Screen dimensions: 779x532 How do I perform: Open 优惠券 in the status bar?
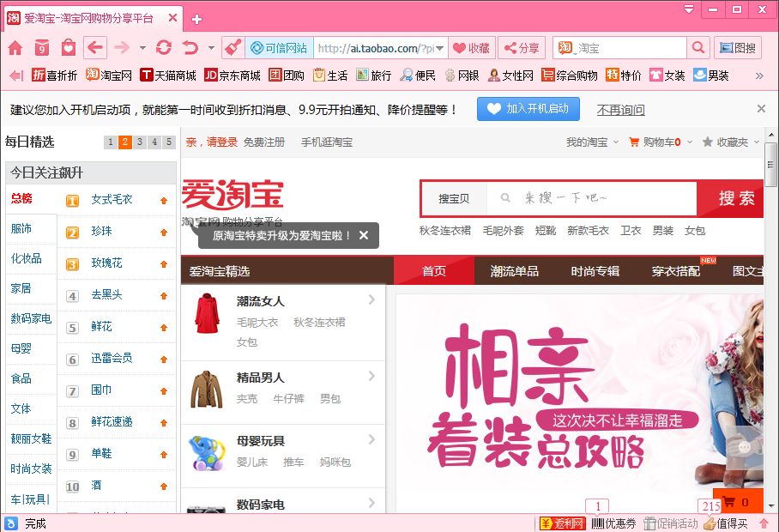click(614, 523)
